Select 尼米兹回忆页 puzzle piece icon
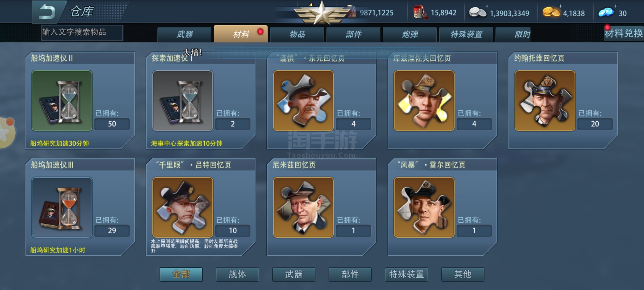Viewport: 644px width, 290px height. click(x=303, y=207)
